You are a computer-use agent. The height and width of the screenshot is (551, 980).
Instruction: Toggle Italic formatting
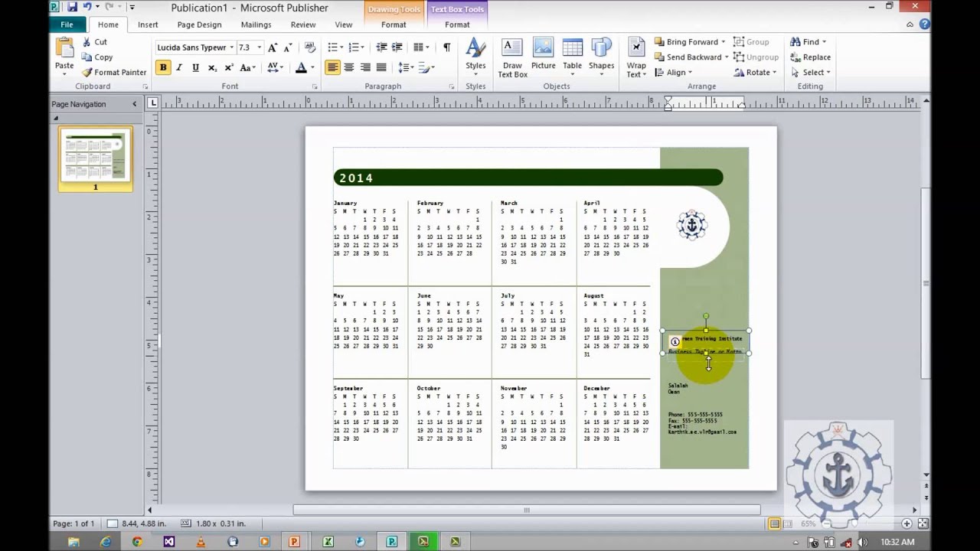point(179,68)
